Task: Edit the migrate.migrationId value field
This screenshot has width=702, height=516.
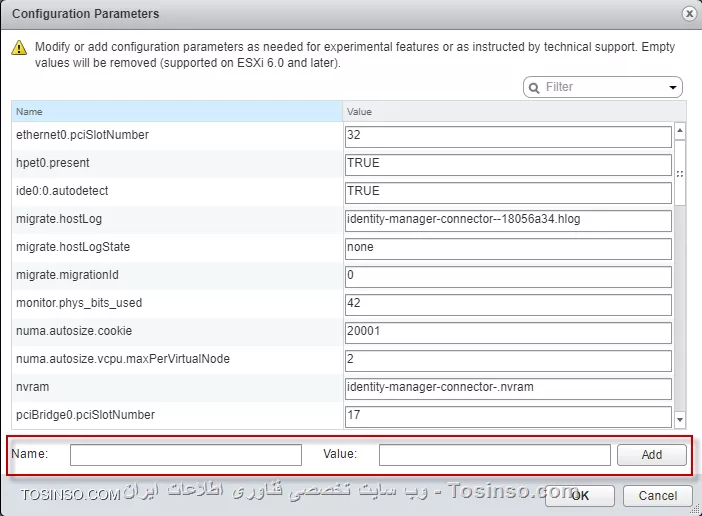Action: click(508, 277)
